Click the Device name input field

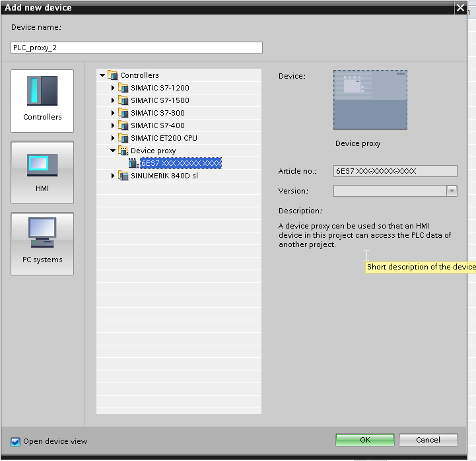(137, 48)
